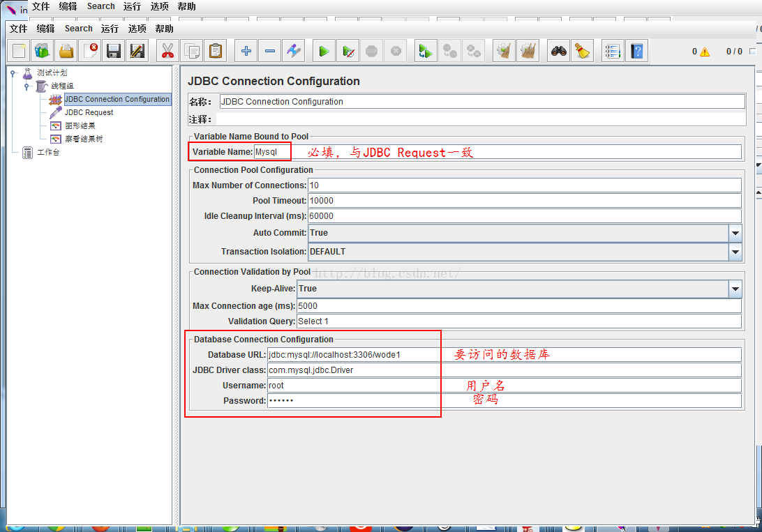
Task: Open the Auto Commit dropdown arrow
Action: pyautogui.click(x=735, y=233)
